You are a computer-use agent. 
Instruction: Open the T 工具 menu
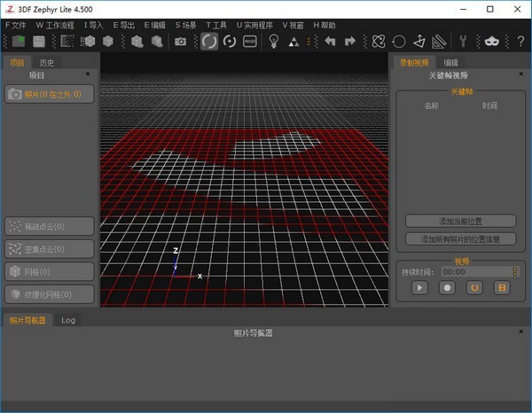216,25
